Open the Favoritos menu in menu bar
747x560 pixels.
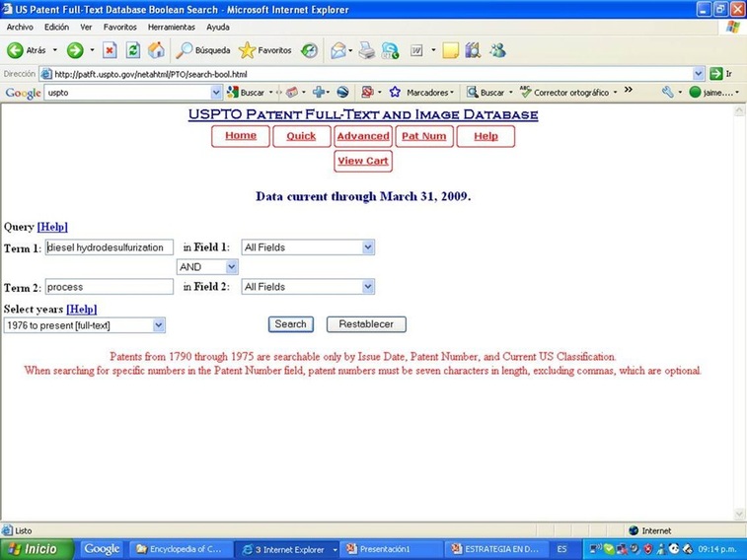120,28
